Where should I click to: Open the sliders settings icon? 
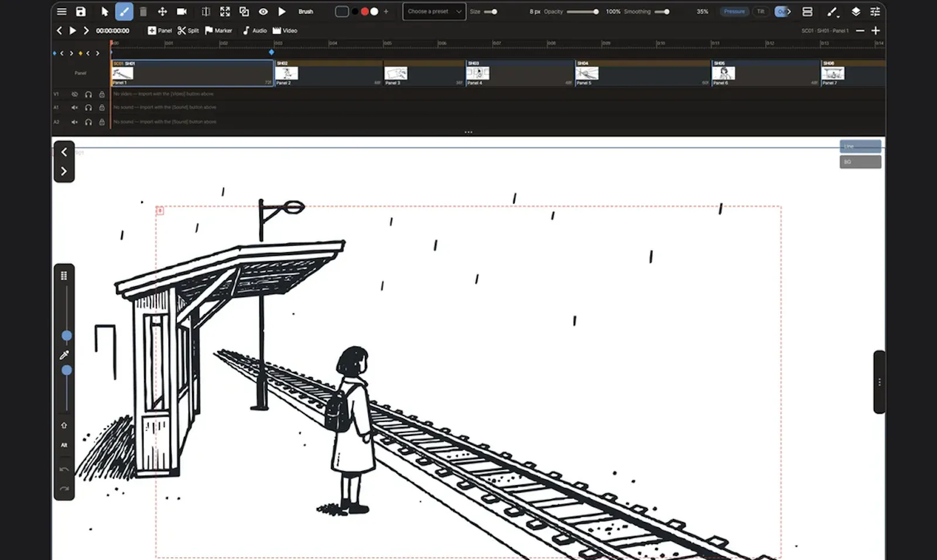875,11
